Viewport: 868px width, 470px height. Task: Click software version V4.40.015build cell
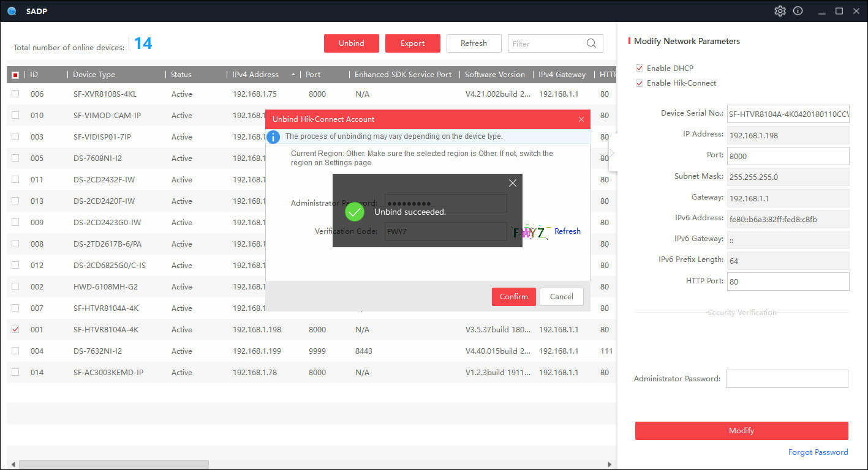coord(499,351)
